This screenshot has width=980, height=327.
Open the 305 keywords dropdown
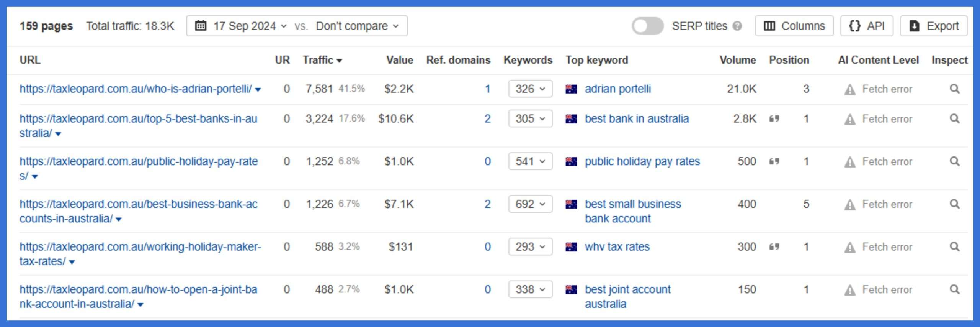click(530, 119)
